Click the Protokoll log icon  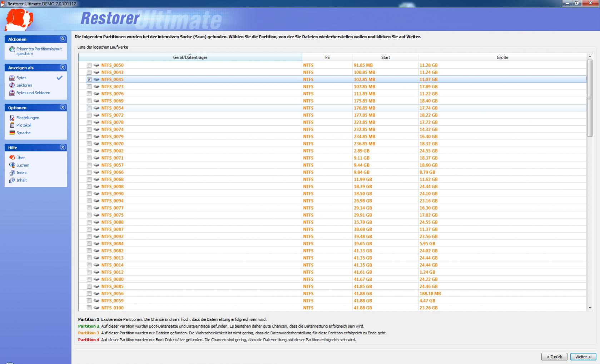(x=12, y=125)
